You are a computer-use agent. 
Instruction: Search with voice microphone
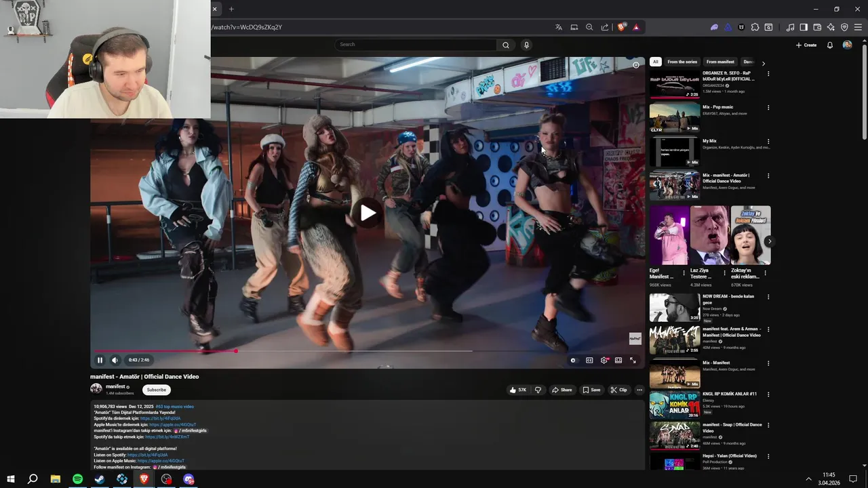(526, 45)
